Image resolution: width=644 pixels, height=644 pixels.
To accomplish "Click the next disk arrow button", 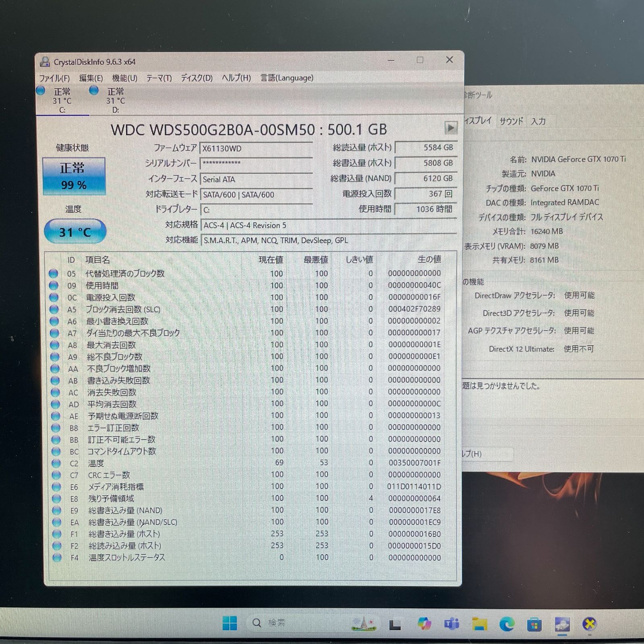I will pyautogui.click(x=451, y=128).
